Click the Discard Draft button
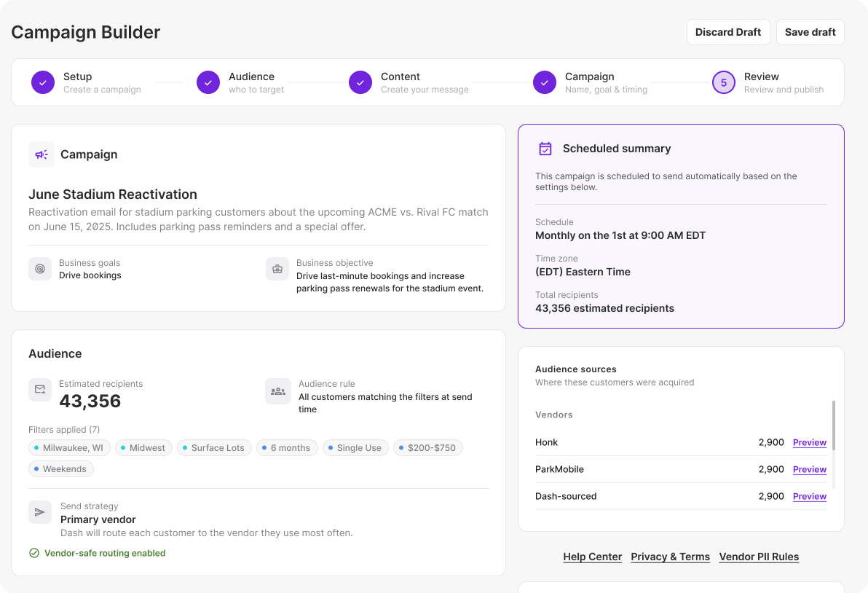This screenshot has width=868, height=593. 728,32
